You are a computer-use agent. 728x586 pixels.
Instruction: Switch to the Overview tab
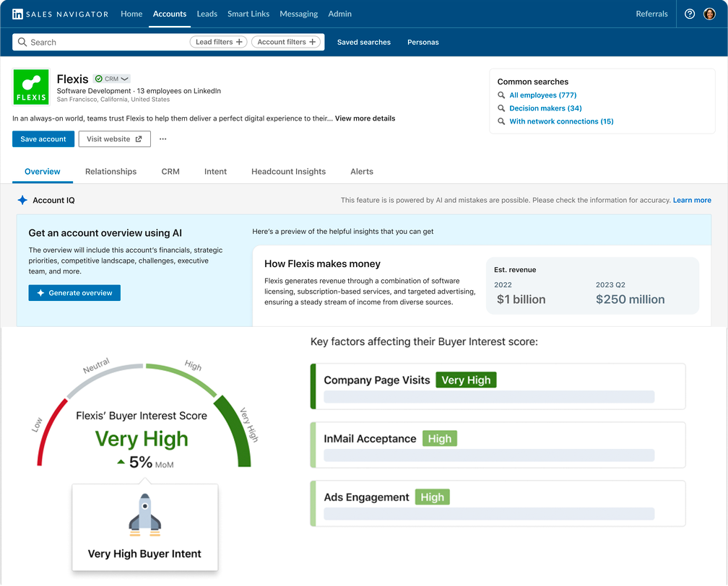tap(42, 172)
